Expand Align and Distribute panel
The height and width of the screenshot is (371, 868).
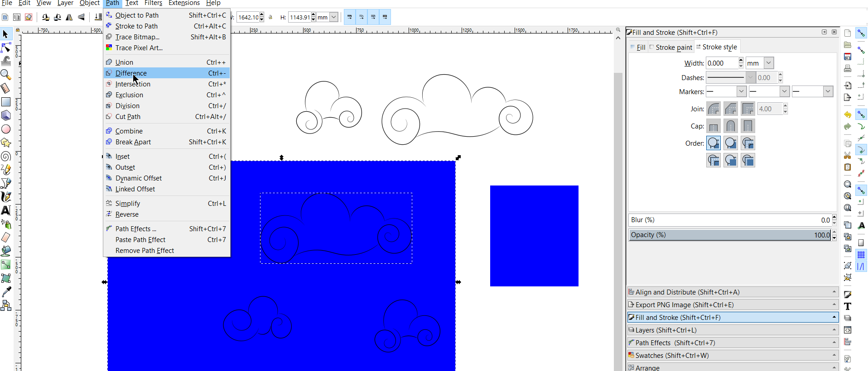coord(733,292)
